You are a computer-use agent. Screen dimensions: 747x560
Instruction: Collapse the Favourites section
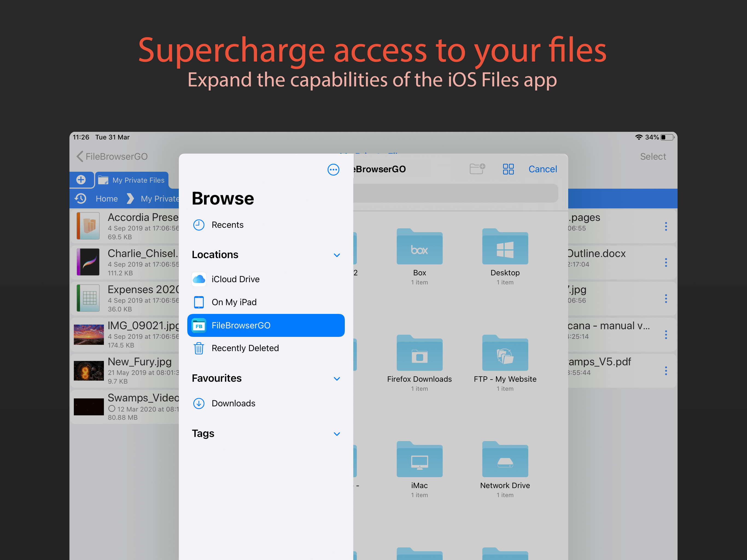point(336,379)
